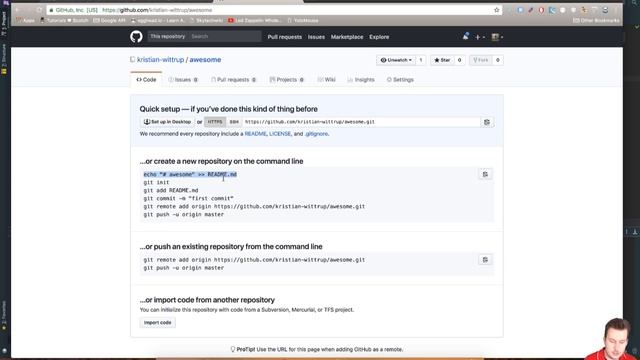Open the README link

click(255, 134)
